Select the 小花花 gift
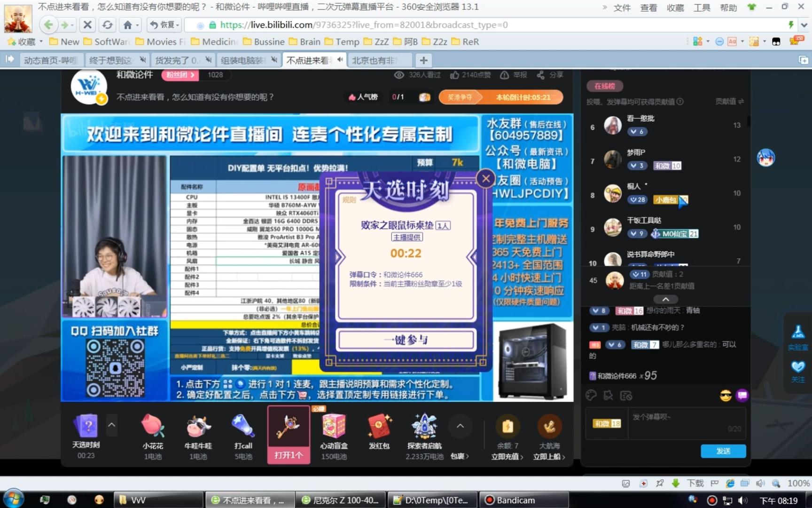 point(153,436)
